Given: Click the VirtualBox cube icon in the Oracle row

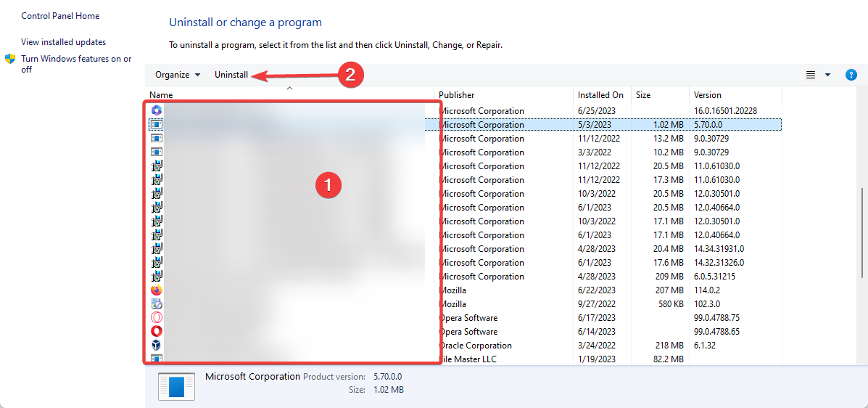Looking at the screenshot, I should 156,345.
